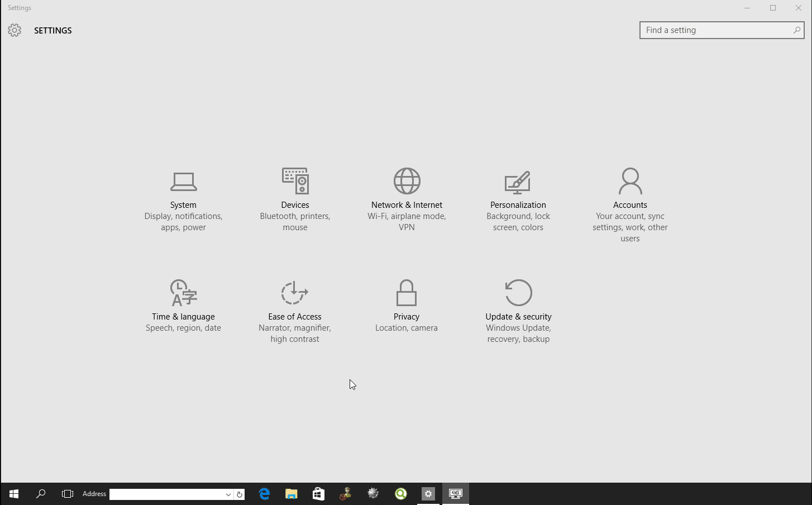Expand the taskbar Address dropdown arrow
This screenshot has width=812, height=505.
coord(228,494)
